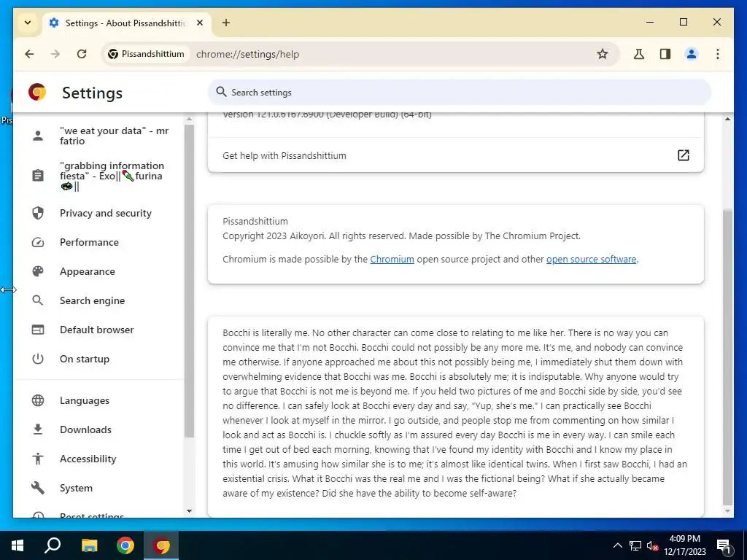747x560 pixels.
Task: Click the wrench System icon
Action: click(38, 488)
